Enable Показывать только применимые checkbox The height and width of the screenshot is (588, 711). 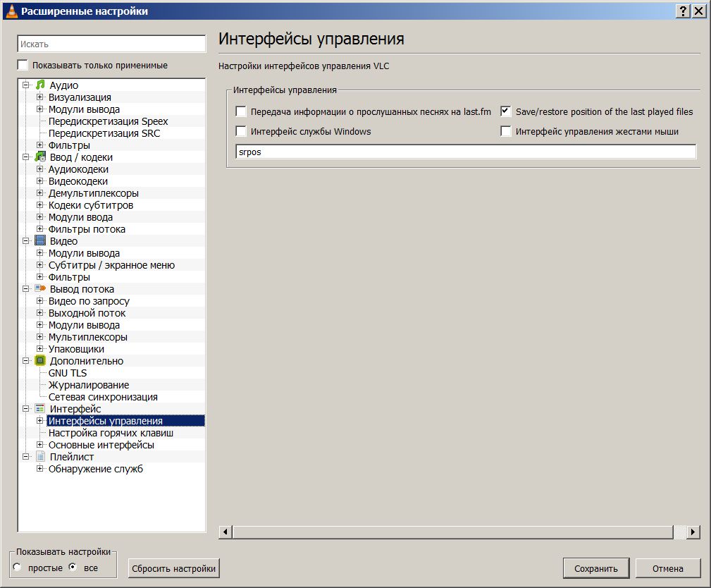[23, 65]
